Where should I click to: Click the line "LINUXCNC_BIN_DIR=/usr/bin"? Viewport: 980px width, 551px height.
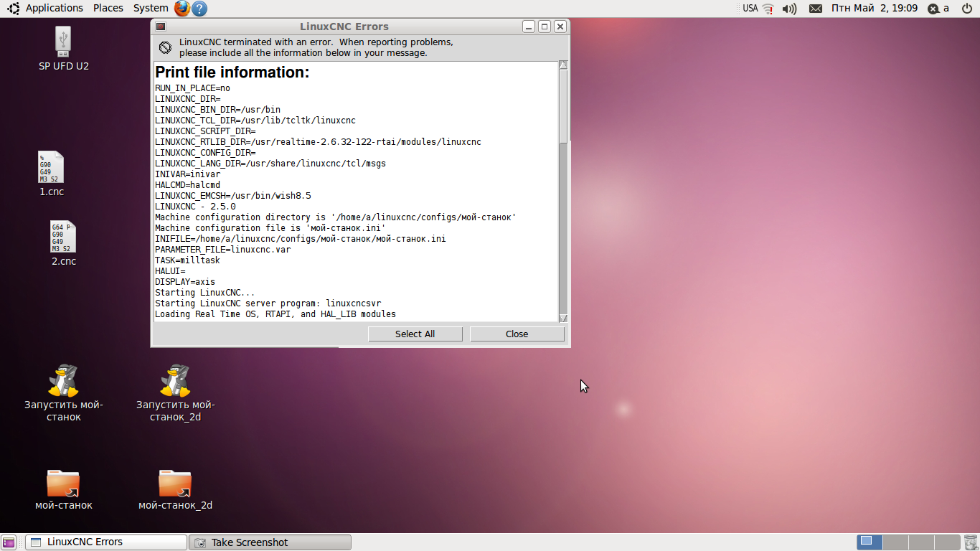pyautogui.click(x=217, y=110)
